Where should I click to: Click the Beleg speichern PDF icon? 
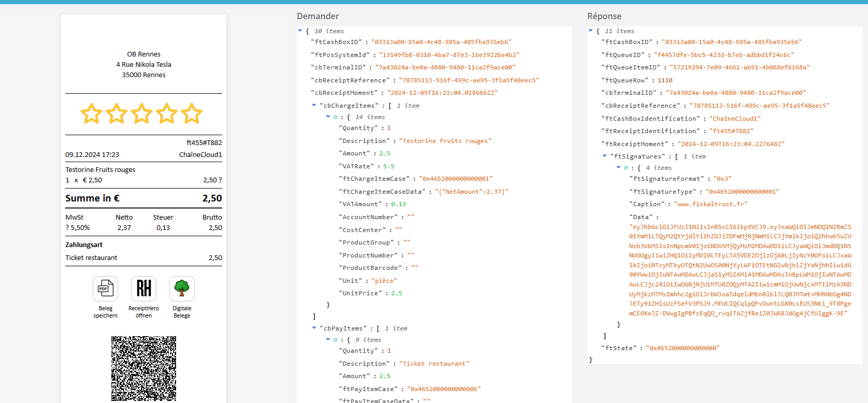(x=106, y=289)
